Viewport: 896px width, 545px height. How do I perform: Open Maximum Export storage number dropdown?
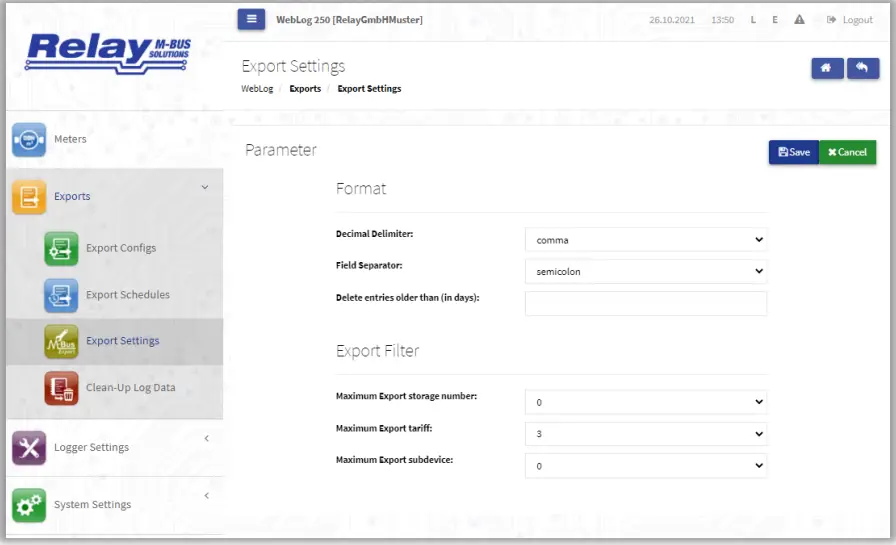pyautogui.click(x=646, y=402)
